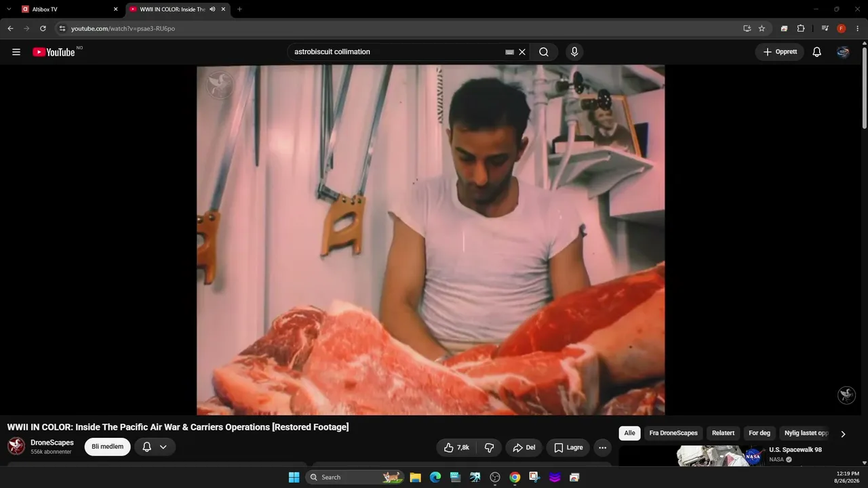Open the YouTube account avatar menu
868x488 pixels.
pos(843,52)
